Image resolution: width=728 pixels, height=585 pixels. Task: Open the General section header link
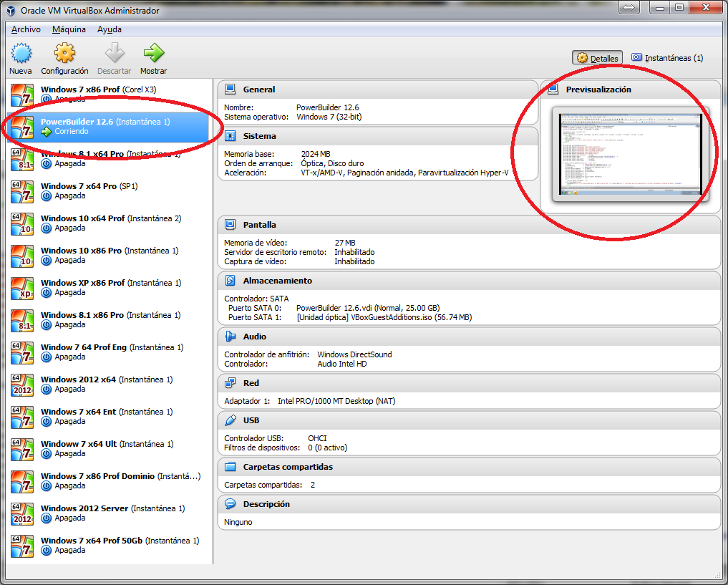pyautogui.click(x=259, y=90)
